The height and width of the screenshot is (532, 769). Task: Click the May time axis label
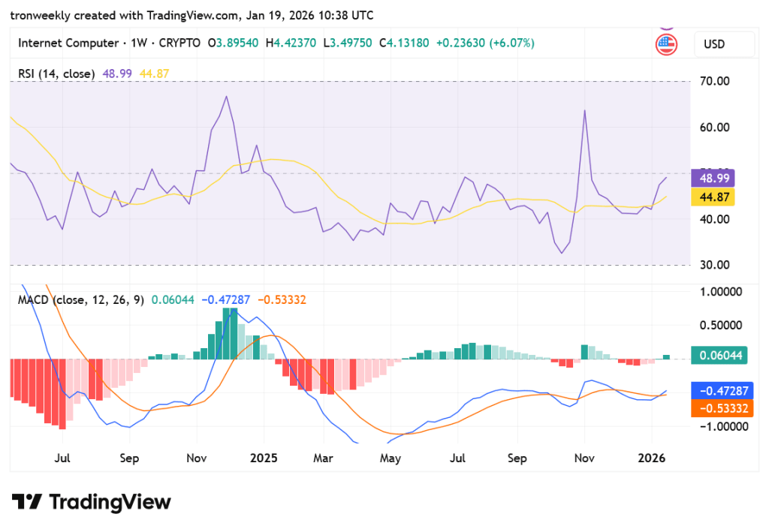[x=391, y=458]
